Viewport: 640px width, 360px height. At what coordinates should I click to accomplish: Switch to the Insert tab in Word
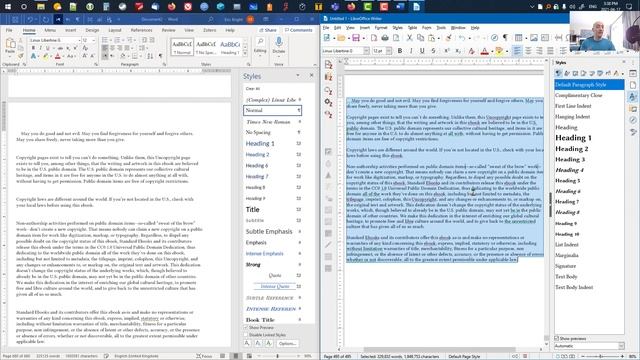coord(71,30)
